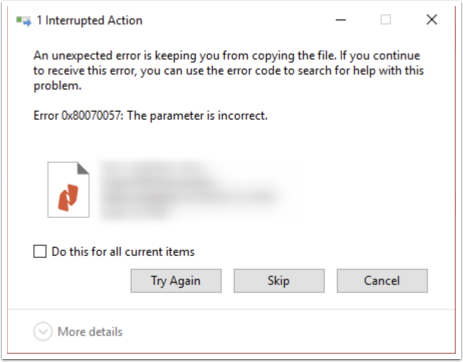
Task: Cancel the copy operation
Action: (382, 281)
